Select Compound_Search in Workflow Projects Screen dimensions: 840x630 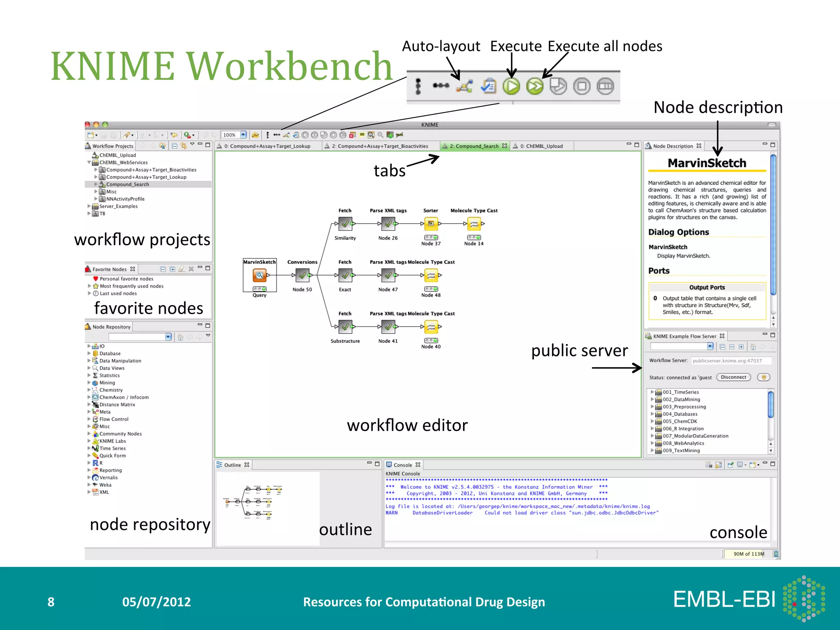128,184
